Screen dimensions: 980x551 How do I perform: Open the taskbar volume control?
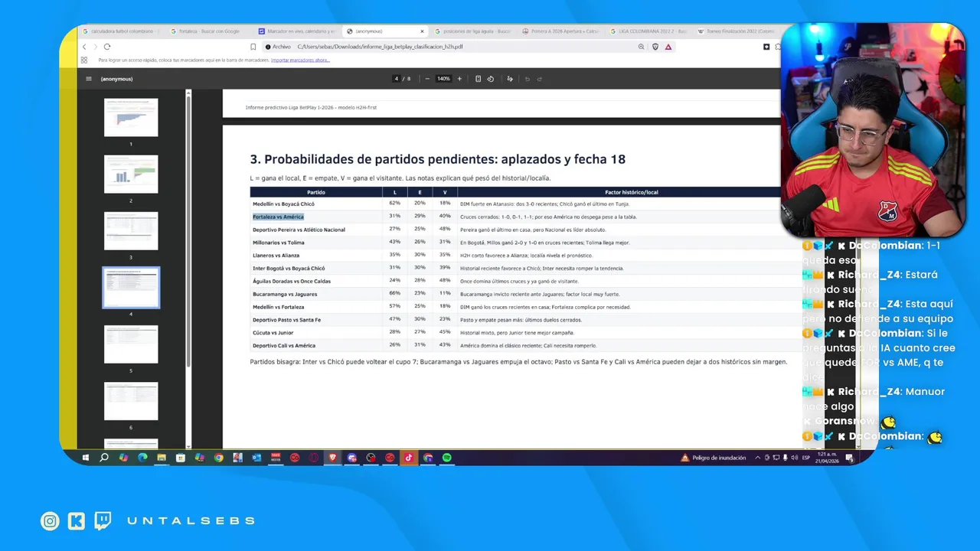tap(794, 458)
